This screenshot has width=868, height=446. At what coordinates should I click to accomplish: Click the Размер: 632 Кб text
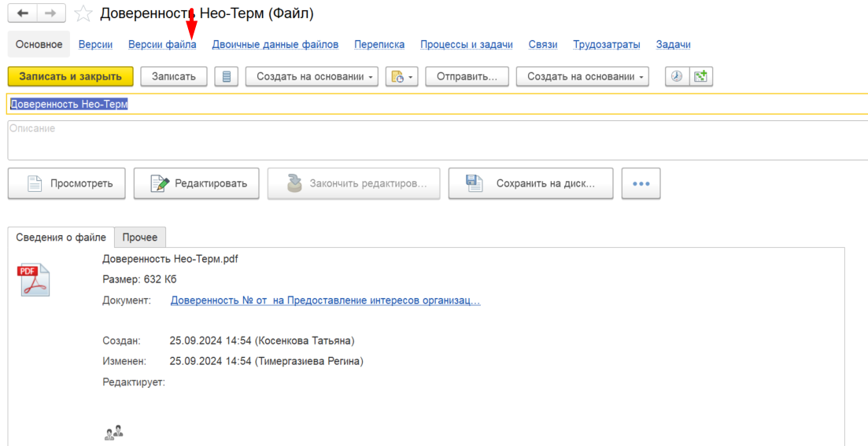coord(139,279)
